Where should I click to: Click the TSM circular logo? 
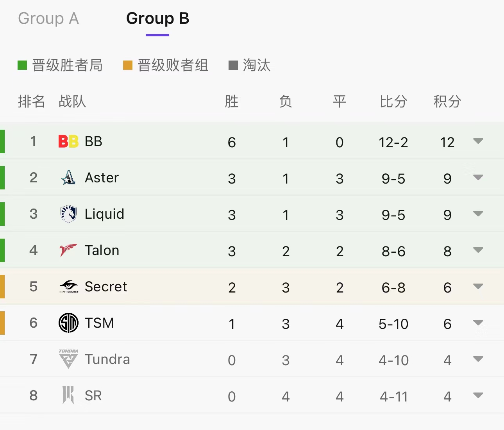point(68,323)
